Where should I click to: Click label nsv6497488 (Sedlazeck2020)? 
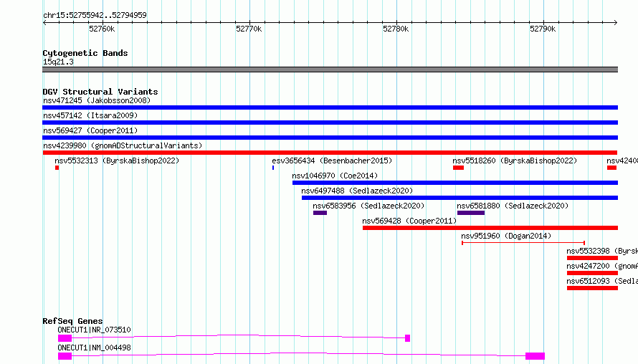[x=357, y=191]
